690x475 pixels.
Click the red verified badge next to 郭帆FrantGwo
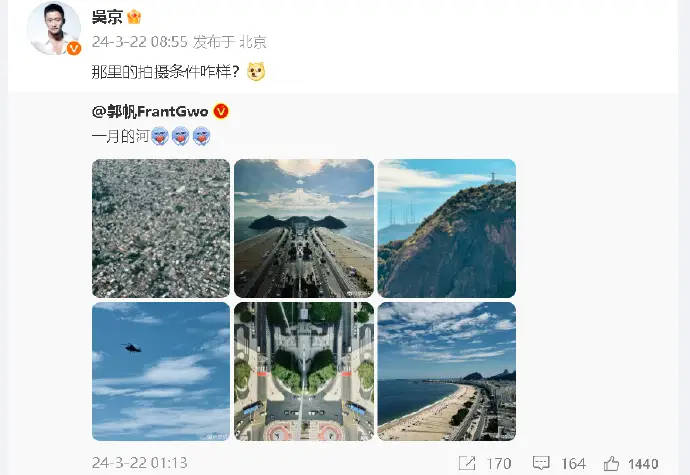pyautogui.click(x=221, y=111)
